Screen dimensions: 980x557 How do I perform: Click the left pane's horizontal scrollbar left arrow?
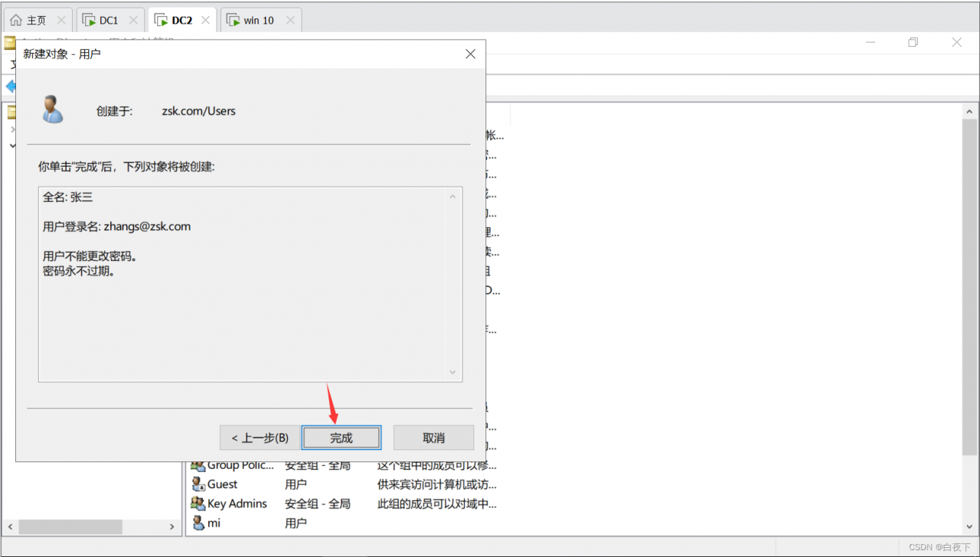pos(11,527)
